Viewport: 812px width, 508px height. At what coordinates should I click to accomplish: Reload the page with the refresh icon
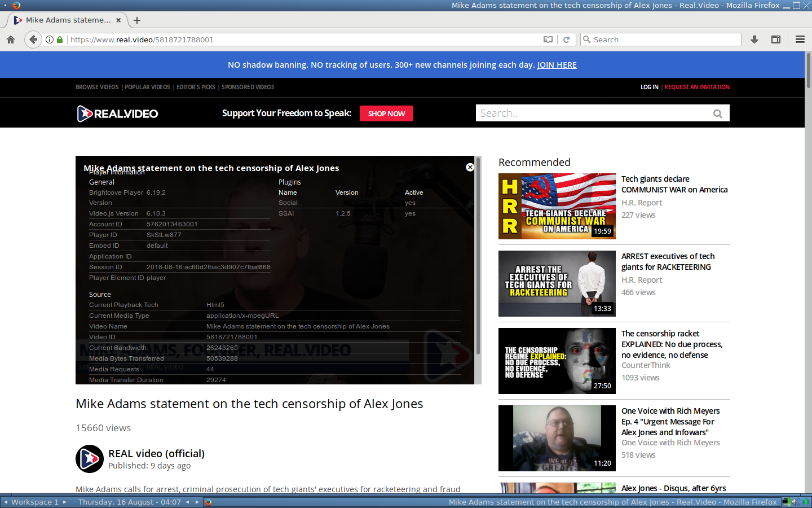tap(566, 40)
